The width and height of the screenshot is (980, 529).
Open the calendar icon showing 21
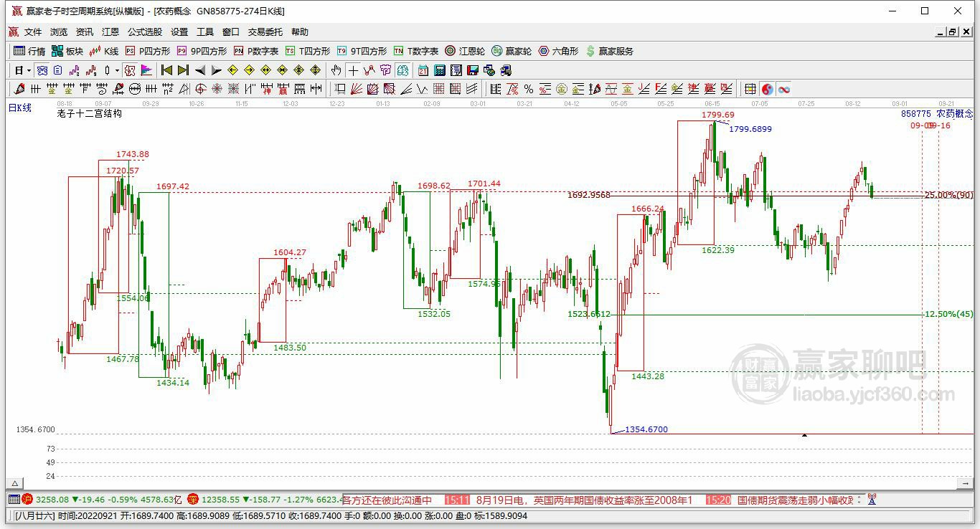pos(423,70)
